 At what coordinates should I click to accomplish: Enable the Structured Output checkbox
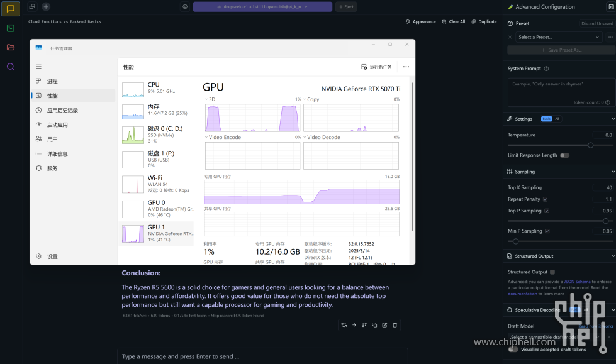point(552,272)
